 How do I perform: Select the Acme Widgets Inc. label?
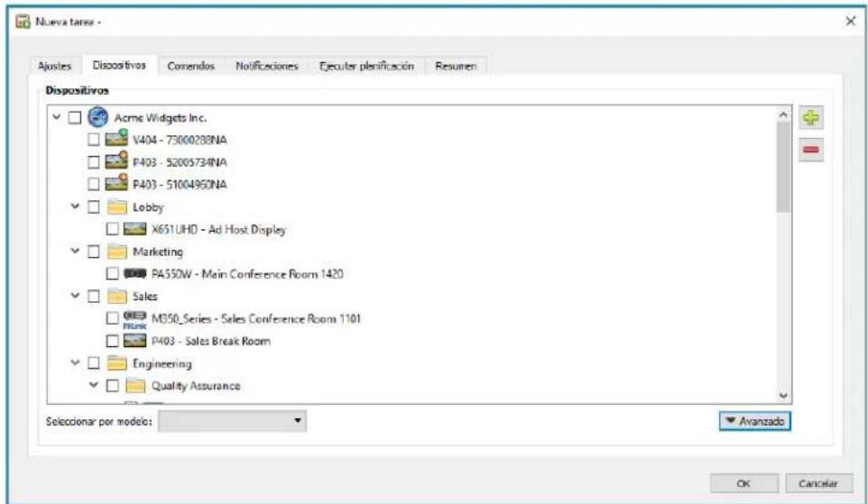[x=161, y=118]
